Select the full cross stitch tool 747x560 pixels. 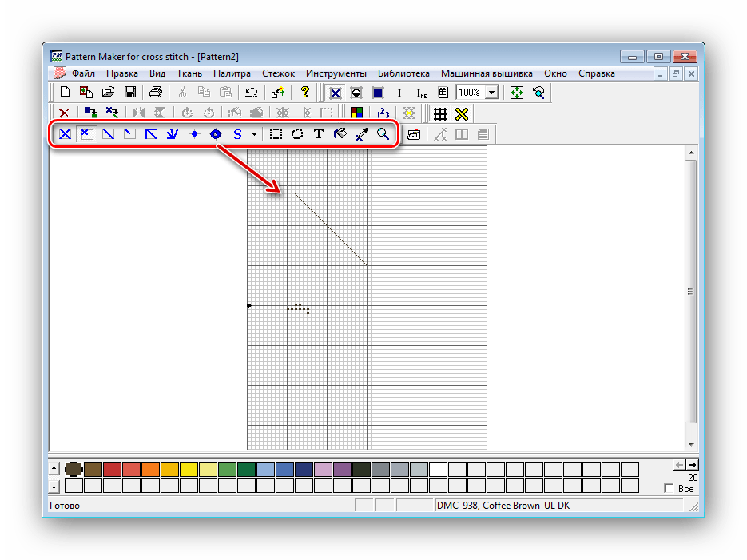click(65, 134)
